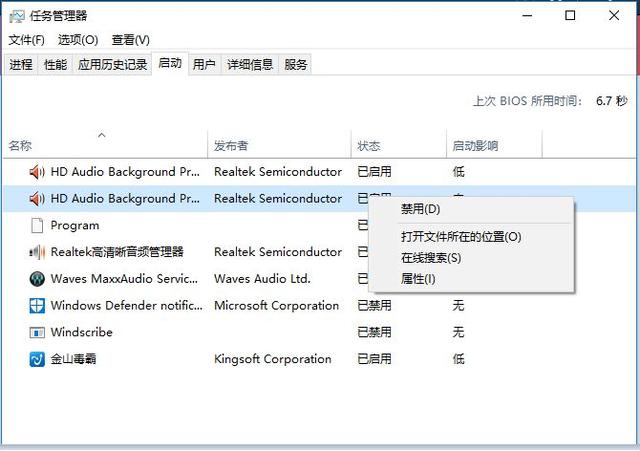Viewport: 640px width, 451px height.
Task: Choose 打开文件所在的位置(O) in context menu
Action: click(471, 237)
